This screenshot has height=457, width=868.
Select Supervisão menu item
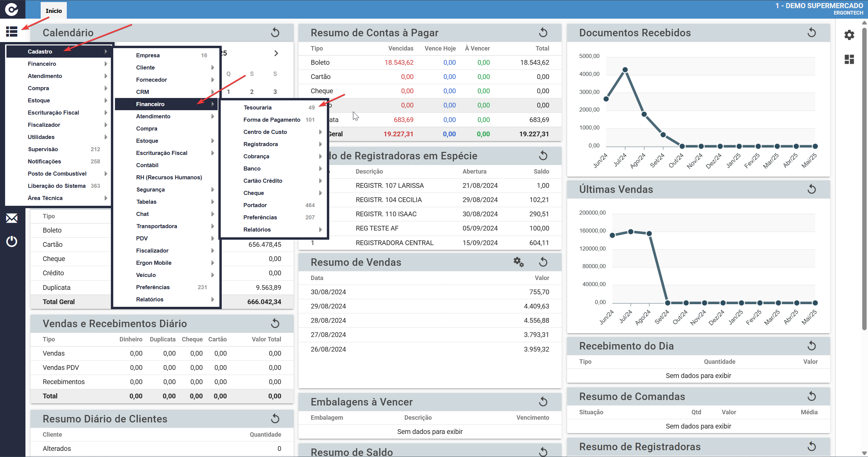59,149
